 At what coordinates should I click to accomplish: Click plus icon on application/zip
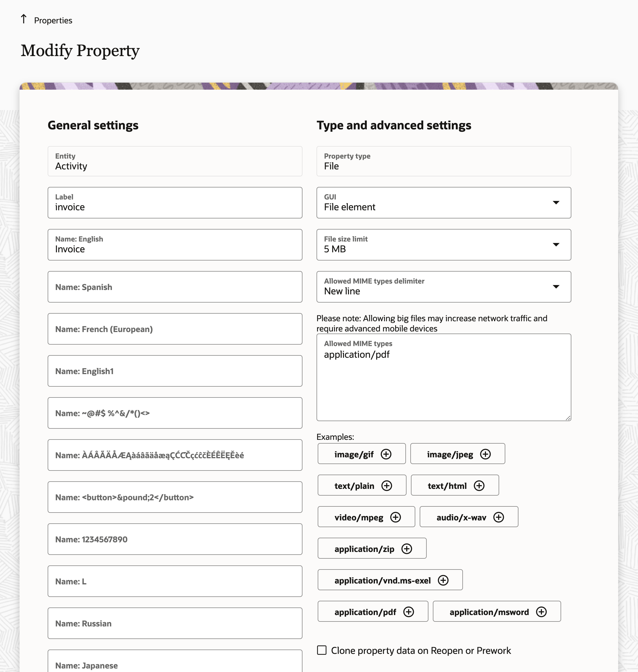click(407, 549)
